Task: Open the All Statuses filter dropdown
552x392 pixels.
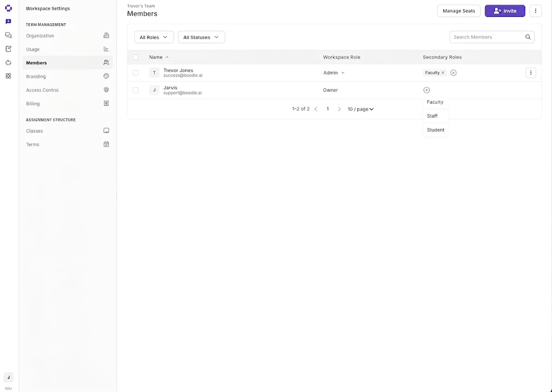Action: tap(202, 37)
